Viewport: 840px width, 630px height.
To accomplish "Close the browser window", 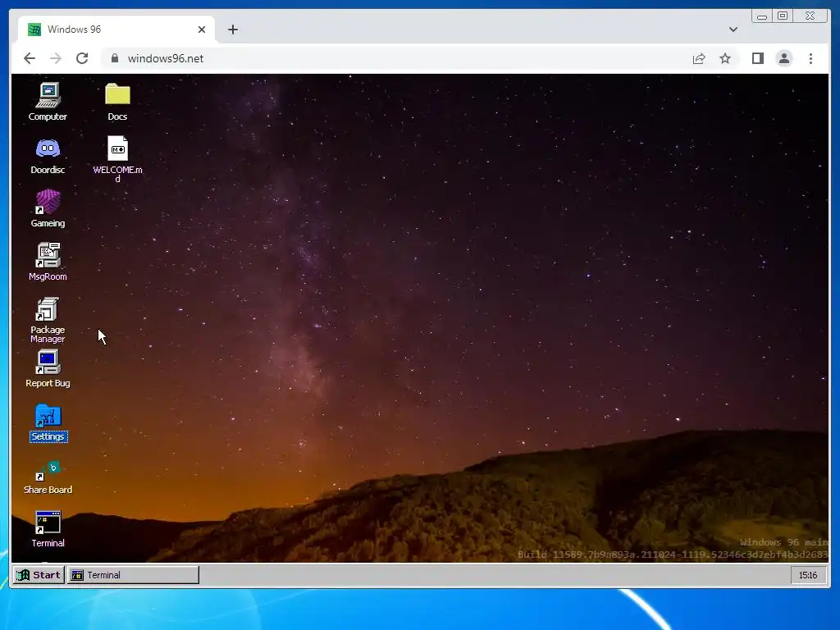I will (x=810, y=16).
